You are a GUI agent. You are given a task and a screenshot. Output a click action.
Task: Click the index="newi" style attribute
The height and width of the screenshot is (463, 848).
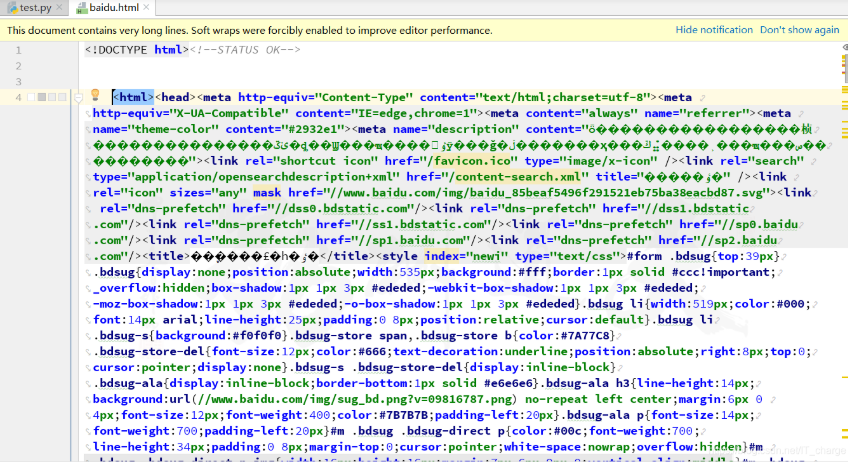(x=466, y=256)
